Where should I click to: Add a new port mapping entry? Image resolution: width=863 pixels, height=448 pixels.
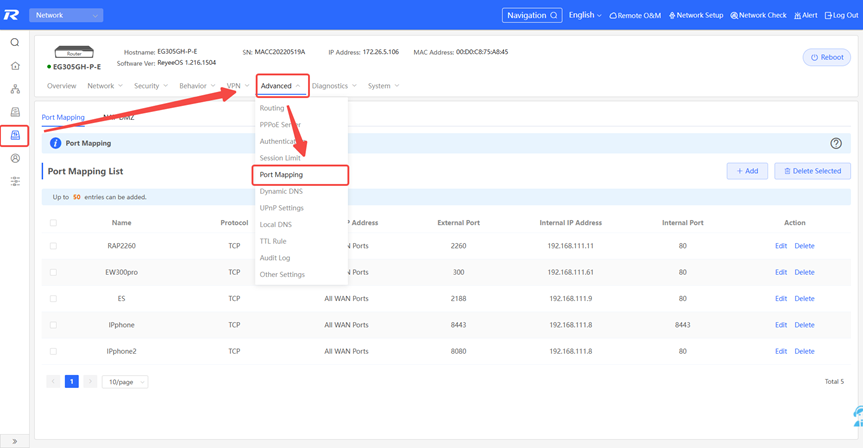click(747, 171)
